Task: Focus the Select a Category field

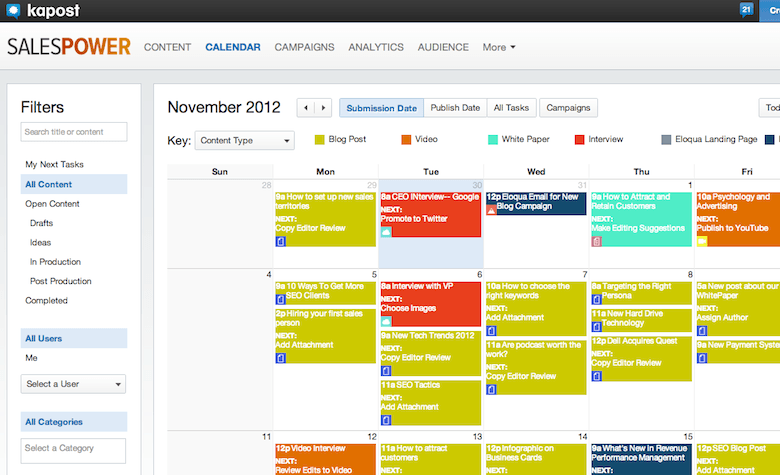Action: coord(73,451)
